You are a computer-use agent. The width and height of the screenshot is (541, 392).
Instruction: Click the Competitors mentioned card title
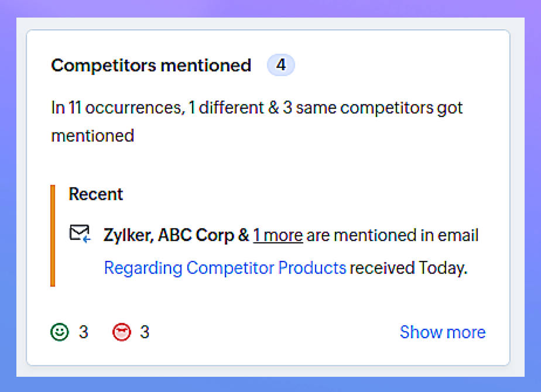[151, 66]
